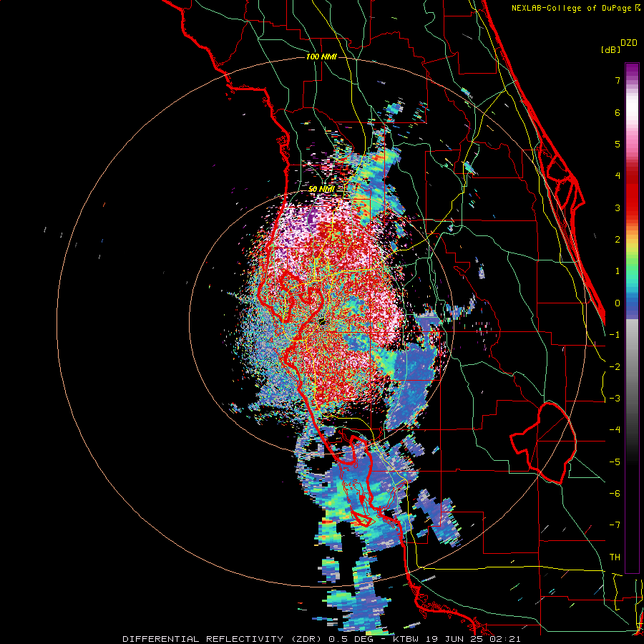Click the scale value -6
The image size is (644, 644).
pos(615,494)
